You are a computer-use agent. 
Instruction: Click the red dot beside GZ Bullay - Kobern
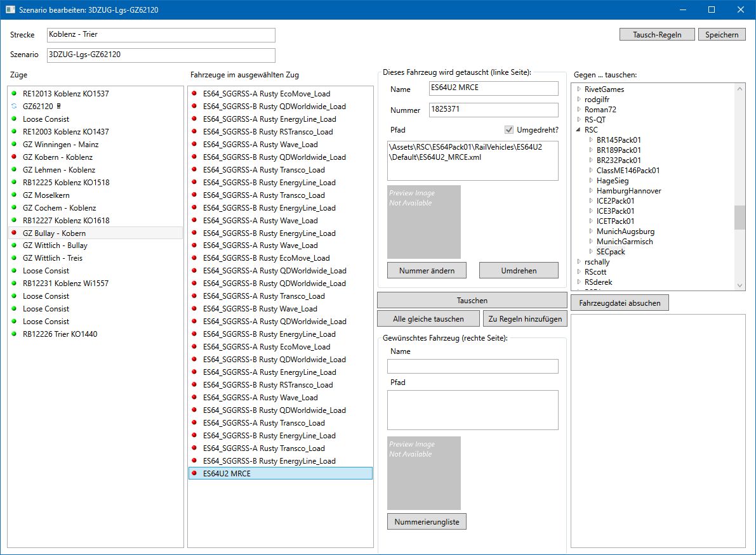coord(14,233)
